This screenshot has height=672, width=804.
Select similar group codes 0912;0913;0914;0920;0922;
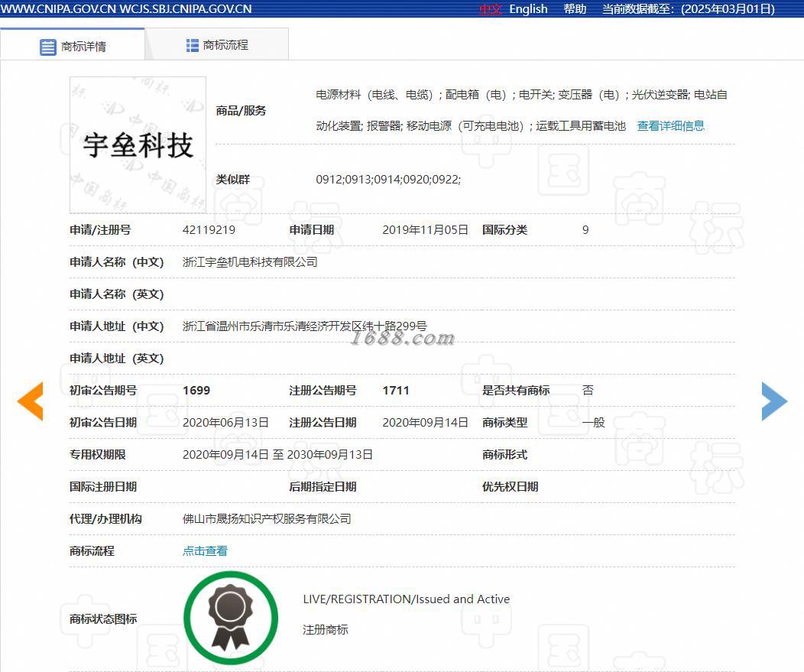click(x=388, y=180)
